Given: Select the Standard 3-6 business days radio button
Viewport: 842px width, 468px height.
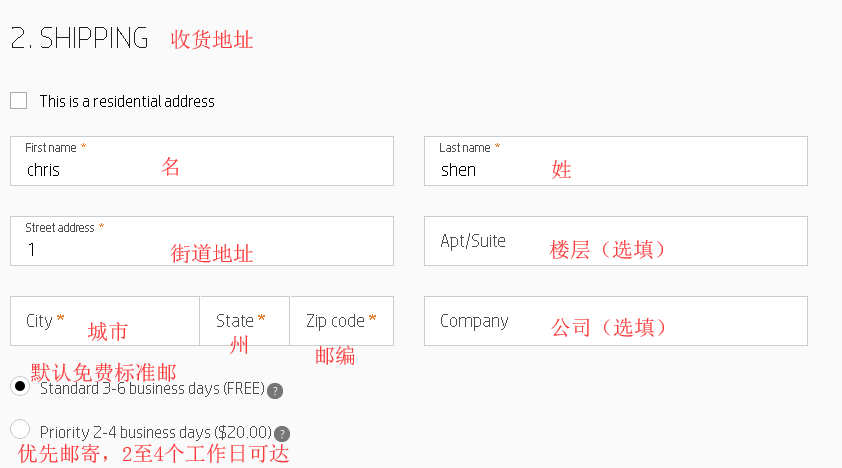Looking at the screenshot, I should click(x=20, y=386).
